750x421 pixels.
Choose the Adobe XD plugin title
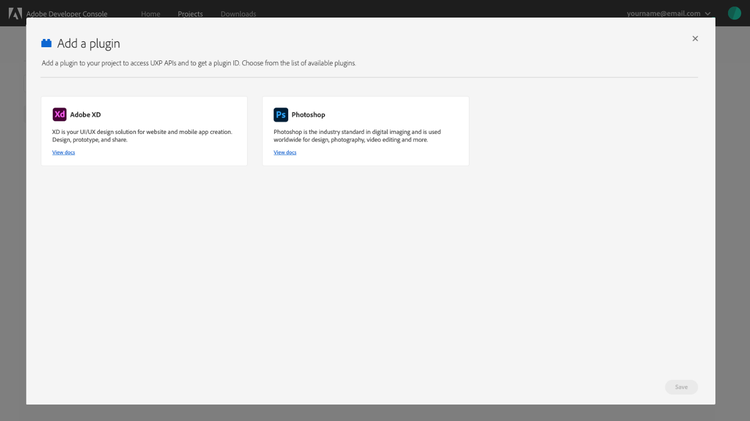pos(85,115)
